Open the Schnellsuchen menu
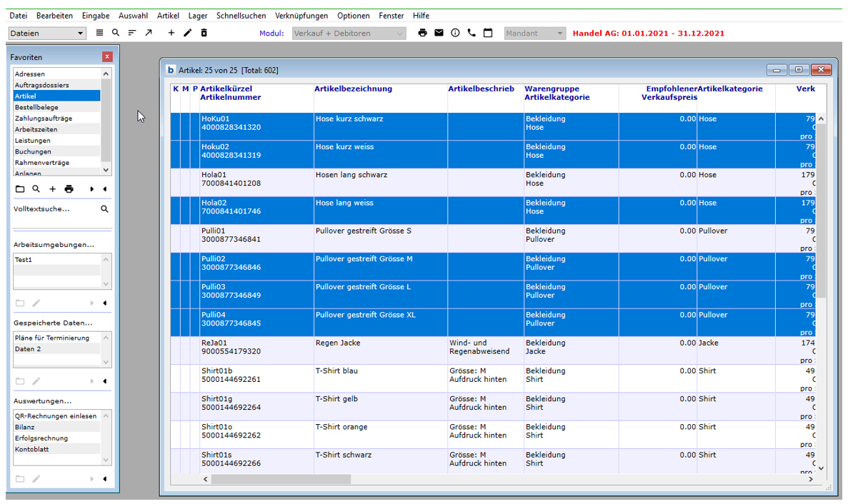 tap(241, 16)
